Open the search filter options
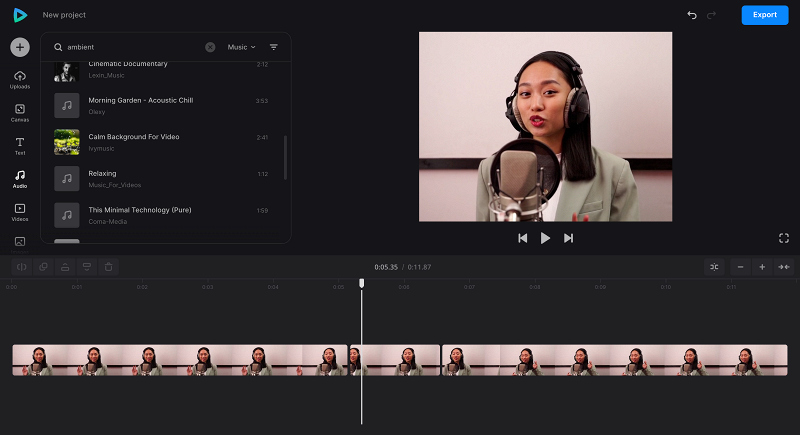The image size is (800, 435). (273, 47)
